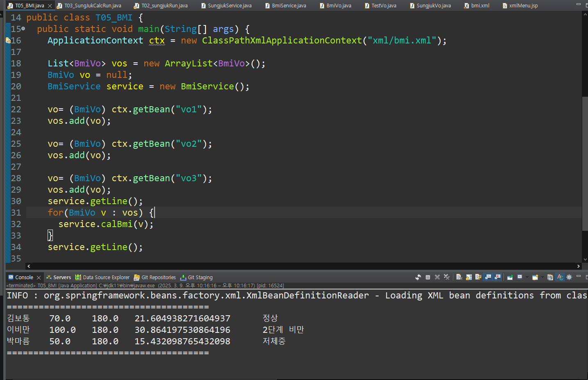Expand the Open Console dropdown arrow

[x=542, y=278]
